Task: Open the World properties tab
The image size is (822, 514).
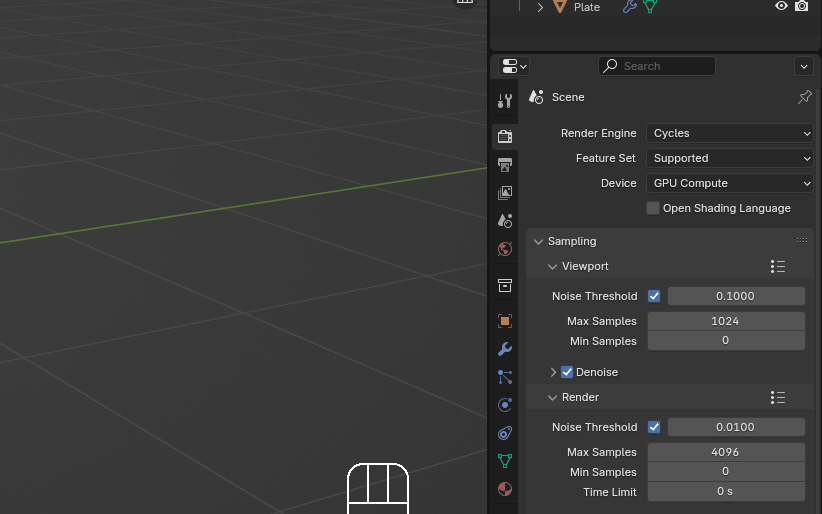Action: click(505, 249)
